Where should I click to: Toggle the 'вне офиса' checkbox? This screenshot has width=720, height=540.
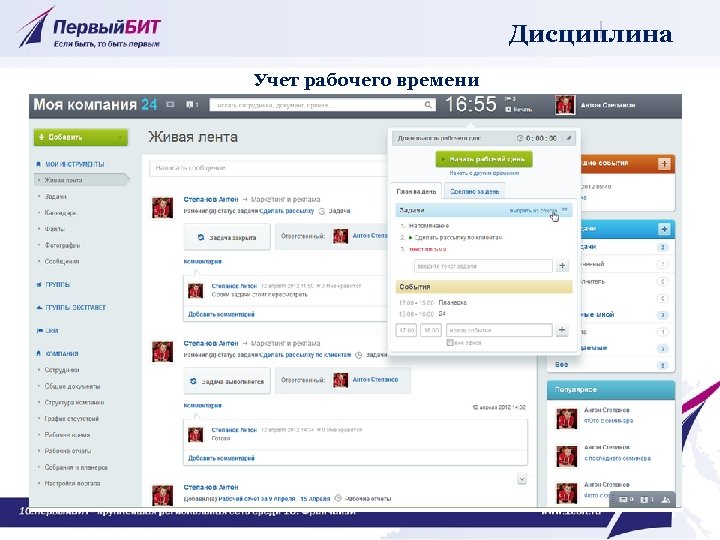450,343
